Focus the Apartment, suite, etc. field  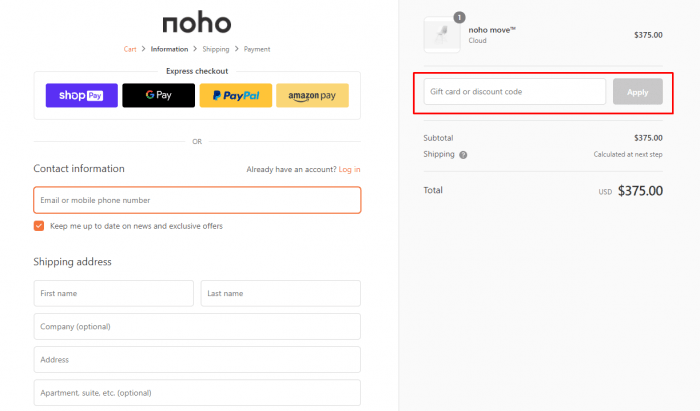point(197,393)
